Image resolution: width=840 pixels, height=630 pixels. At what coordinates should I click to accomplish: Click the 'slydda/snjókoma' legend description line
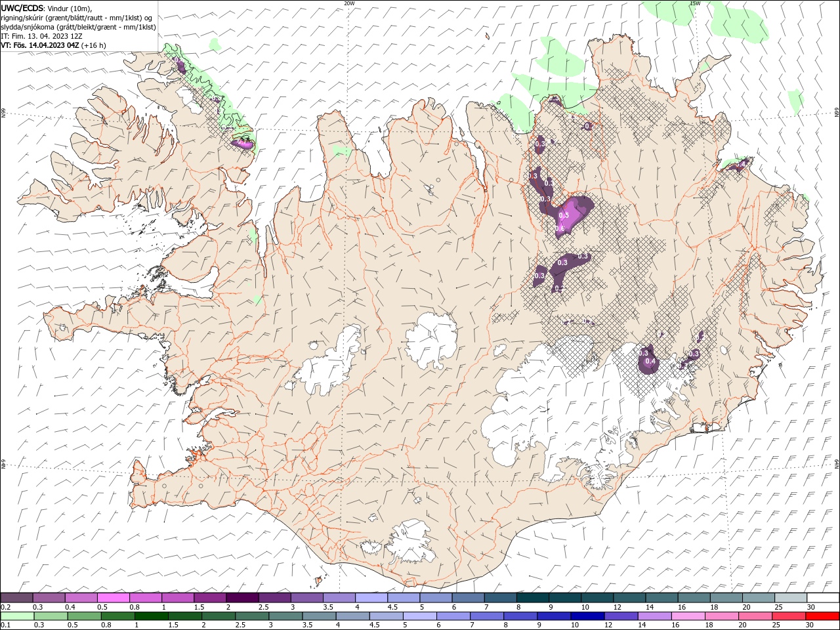coord(78,27)
